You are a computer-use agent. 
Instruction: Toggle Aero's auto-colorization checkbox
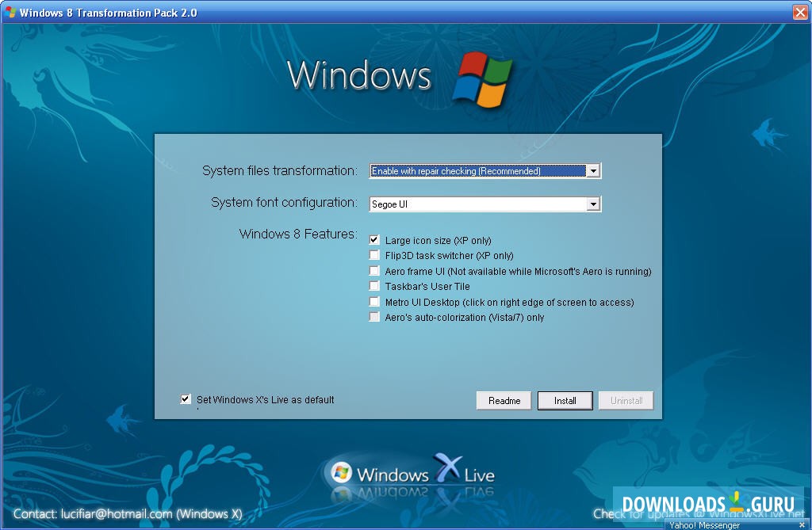(x=374, y=317)
